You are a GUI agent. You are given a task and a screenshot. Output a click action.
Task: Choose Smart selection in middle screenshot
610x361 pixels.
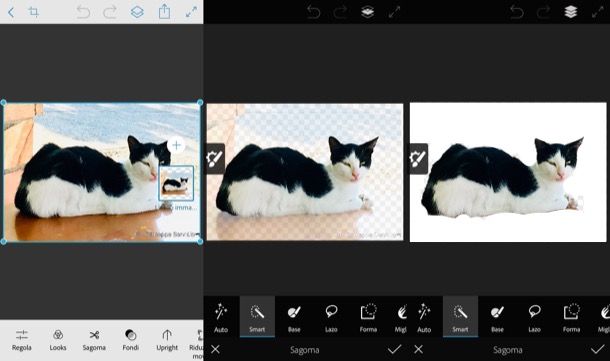click(x=257, y=317)
